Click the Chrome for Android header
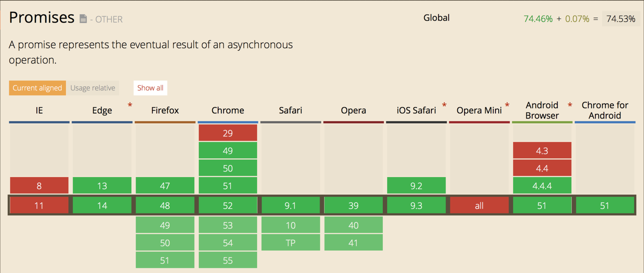The height and width of the screenshot is (273, 644). coord(605,110)
